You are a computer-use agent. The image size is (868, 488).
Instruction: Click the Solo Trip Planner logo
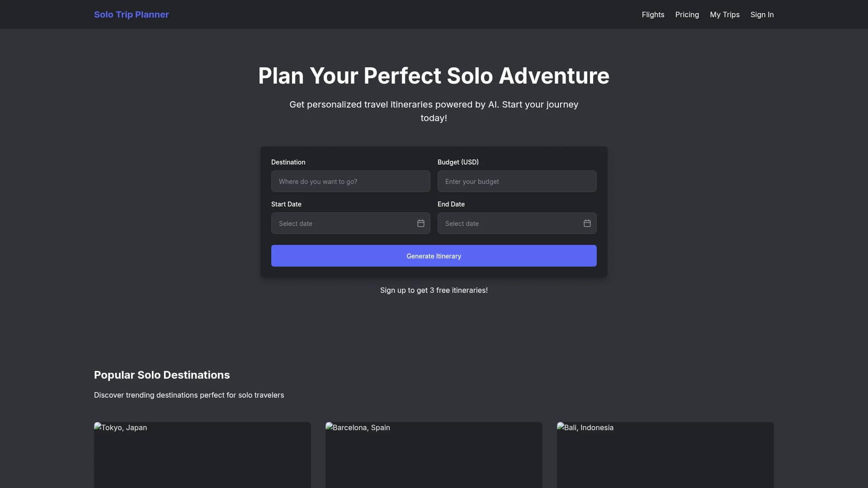[x=131, y=14]
